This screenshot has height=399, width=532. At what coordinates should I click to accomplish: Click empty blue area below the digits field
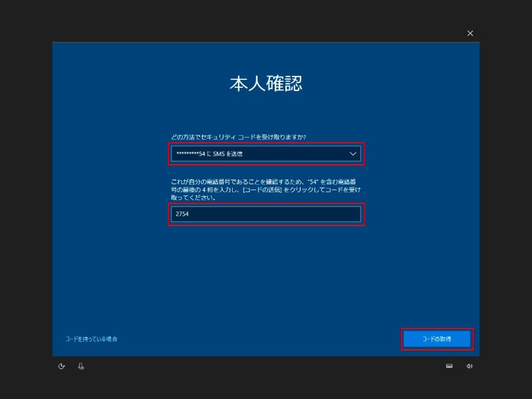266,279
